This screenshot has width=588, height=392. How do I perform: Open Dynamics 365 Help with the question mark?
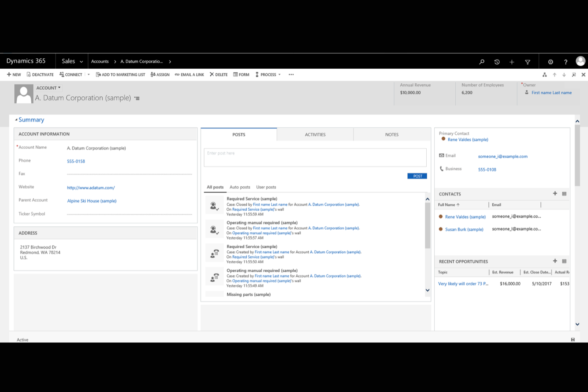566,62
